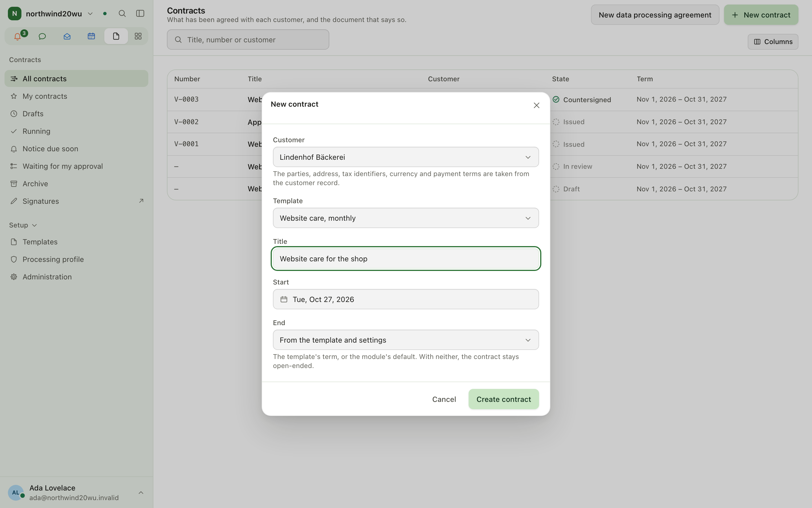The height and width of the screenshot is (508, 812).
Task: Click the term dates of V-0003 row
Action: tap(681, 99)
